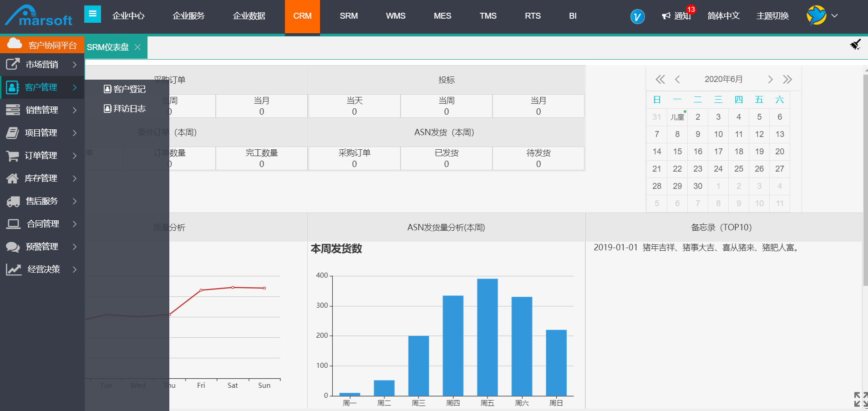Expand the user account dropdown arrow
The width and height of the screenshot is (868, 411).
coord(834,15)
